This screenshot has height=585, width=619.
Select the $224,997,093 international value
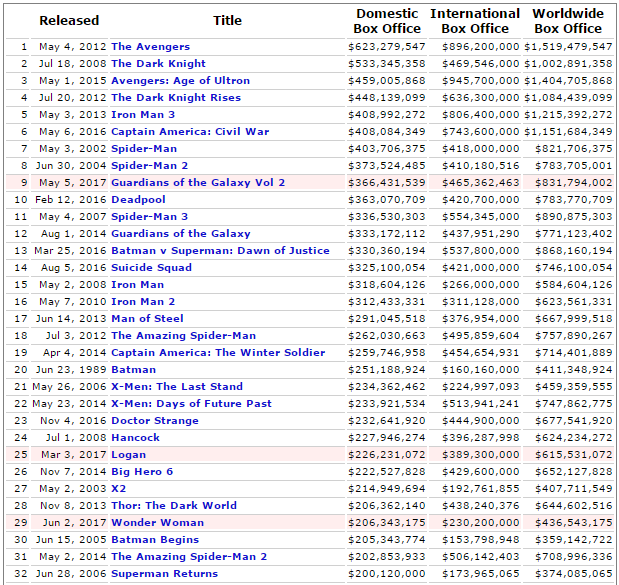480,386
